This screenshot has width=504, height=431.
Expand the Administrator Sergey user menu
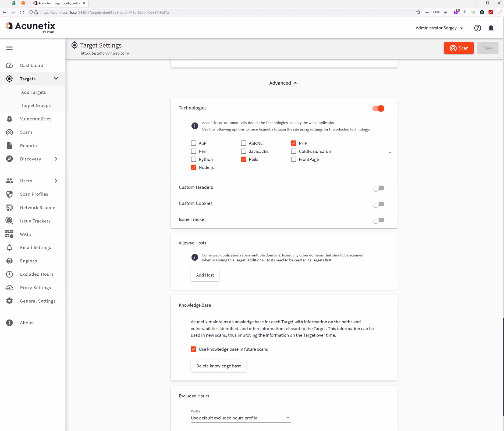click(x=439, y=28)
